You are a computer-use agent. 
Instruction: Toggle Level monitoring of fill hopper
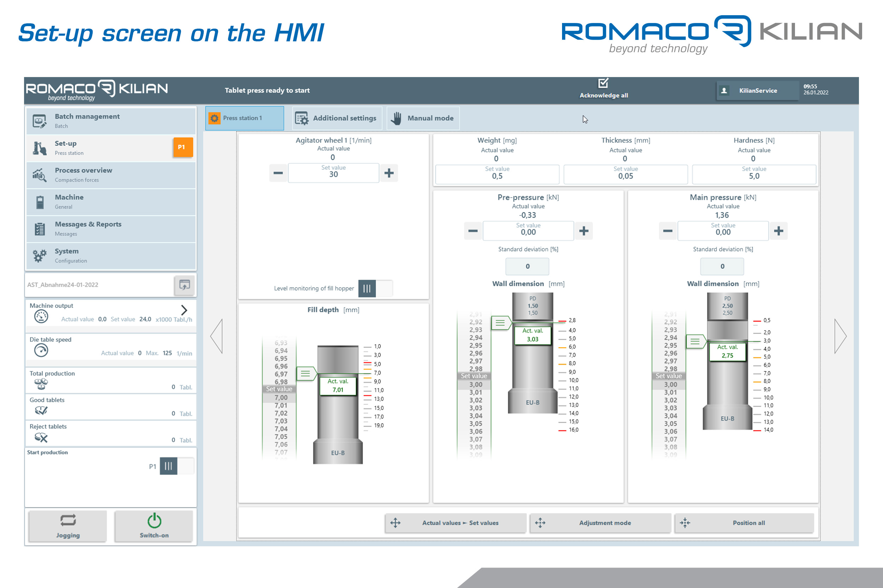(375, 288)
